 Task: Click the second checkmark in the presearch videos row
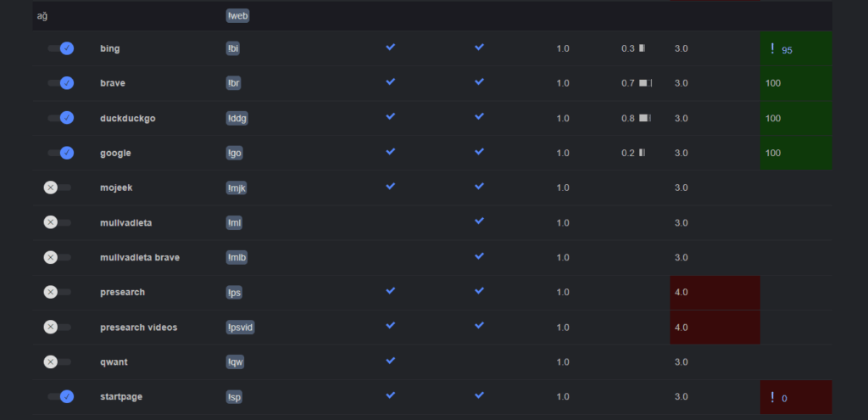(x=480, y=326)
